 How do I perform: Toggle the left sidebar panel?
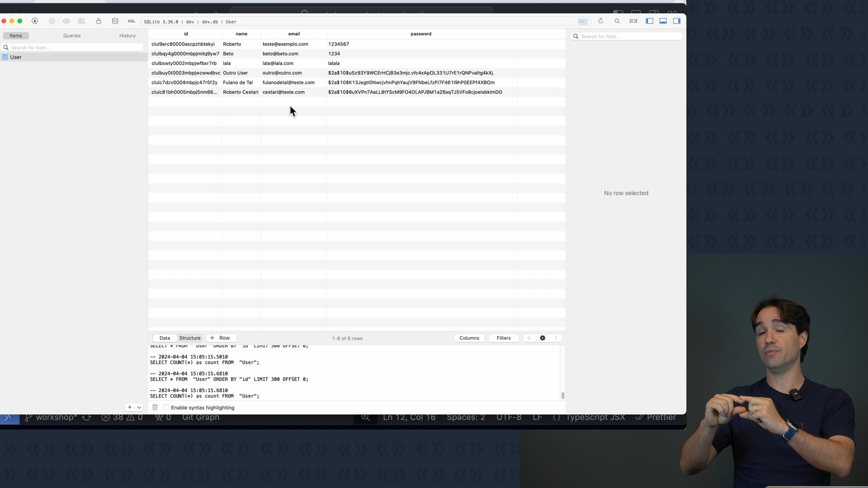pos(649,21)
